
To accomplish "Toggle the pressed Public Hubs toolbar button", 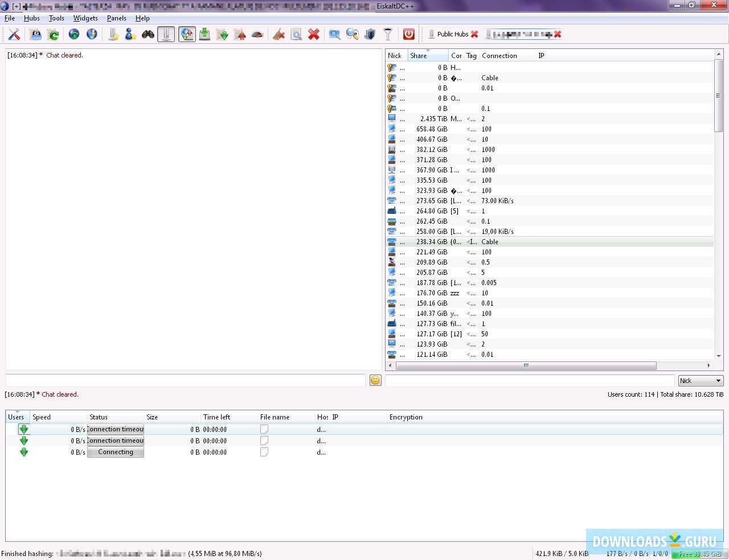I will [166, 34].
